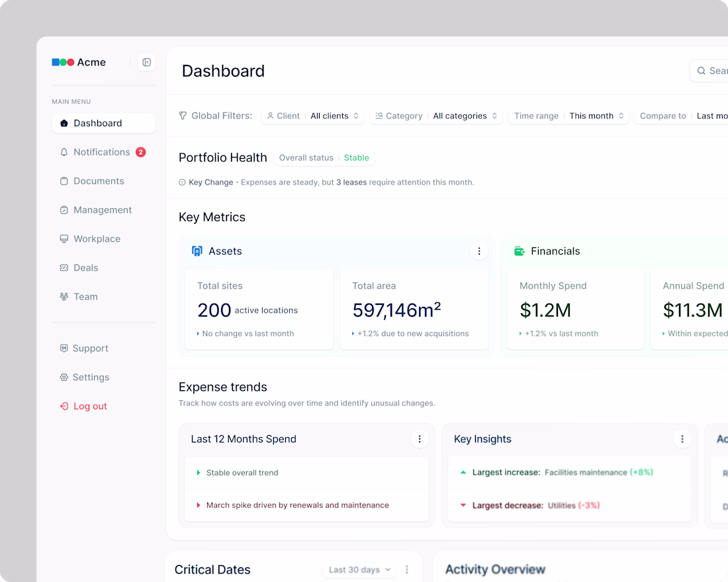The width and height of the screenshot is (728, 582).
Task: Open Key Insights three-dot menu
Action: point(682,439)
